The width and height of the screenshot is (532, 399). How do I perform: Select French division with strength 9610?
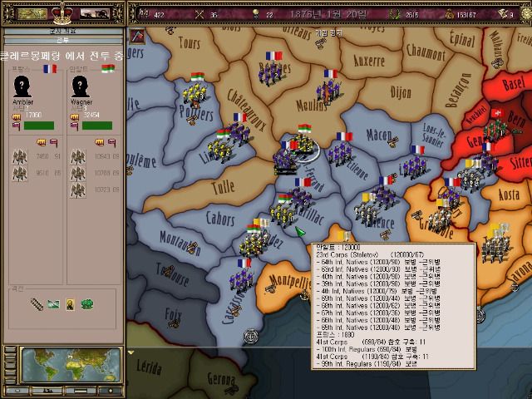click(36, 174)
